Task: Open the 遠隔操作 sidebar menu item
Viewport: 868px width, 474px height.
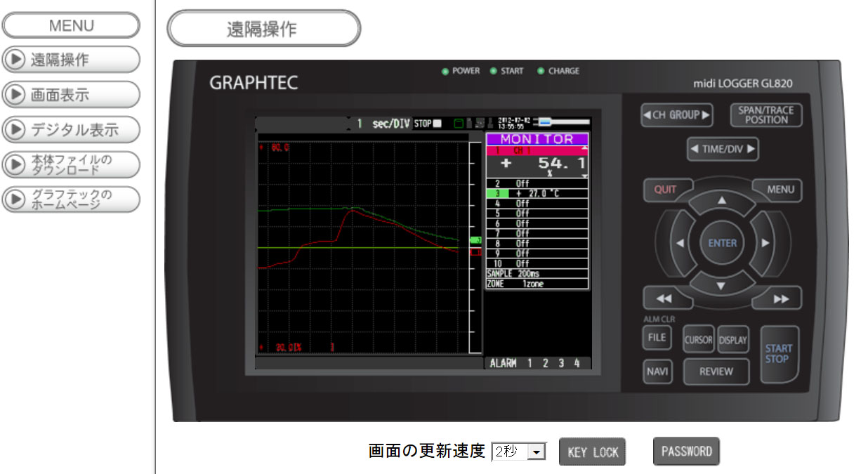Action: tap(70, 60)
